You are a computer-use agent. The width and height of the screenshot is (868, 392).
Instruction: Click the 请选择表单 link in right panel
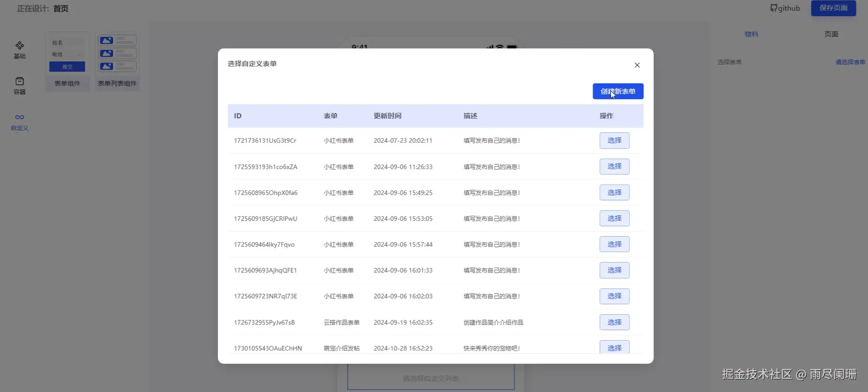pyautogui.click(x=850, y=62)
